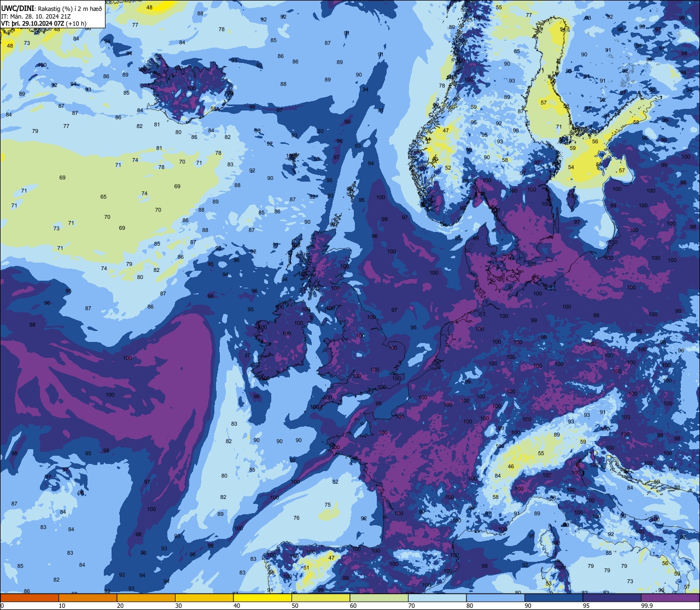Click the legend scale label "95"
The height and width of the screenshot is (610, 700).
(x=586, y=606)
